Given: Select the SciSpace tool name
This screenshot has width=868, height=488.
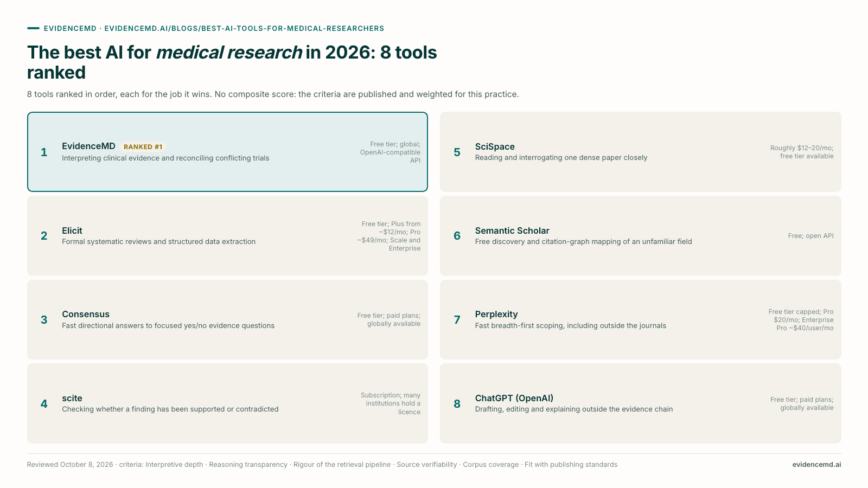Looking at the screenshot, I should pos(495,146).
